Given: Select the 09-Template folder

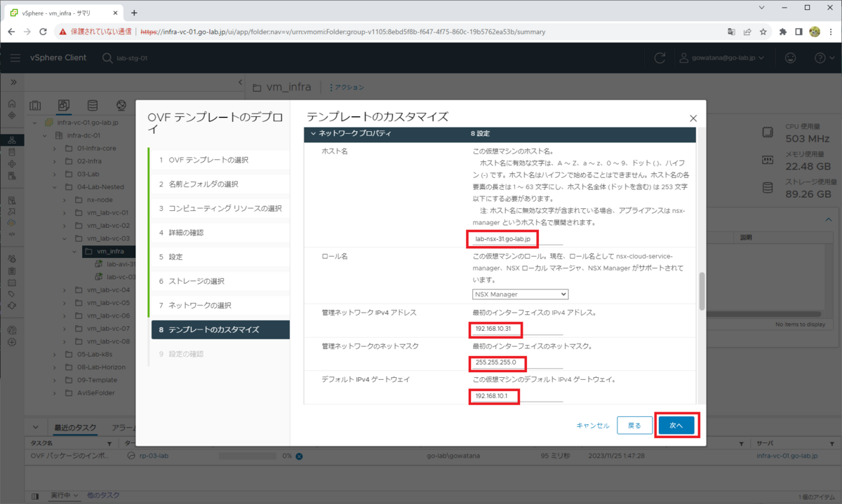Looking at the screenshot, I should [x=97, y=380].
